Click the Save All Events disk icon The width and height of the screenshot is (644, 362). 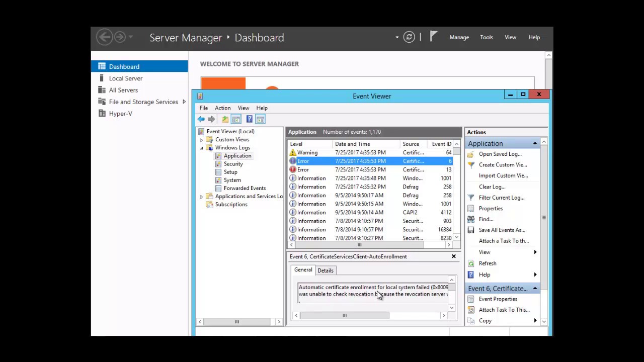click(x=471, y=230)
